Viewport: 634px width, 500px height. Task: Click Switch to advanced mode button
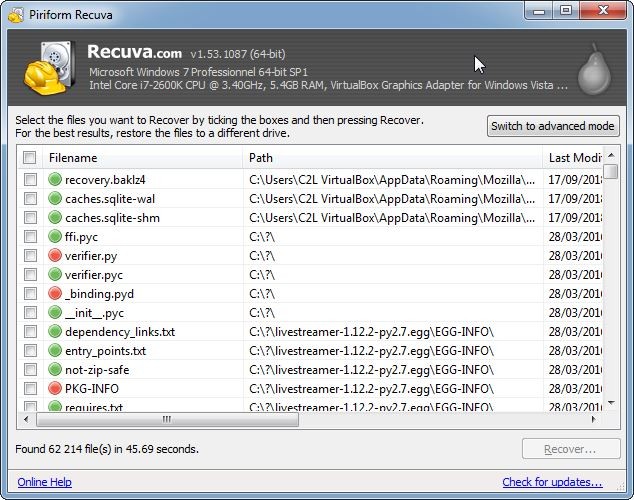click(553, 126)
